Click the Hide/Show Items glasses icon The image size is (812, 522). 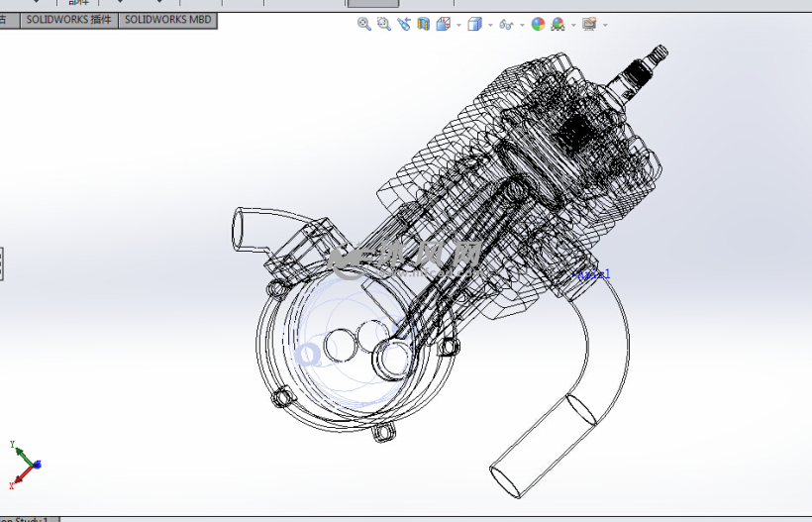click(x=506, y=25)
